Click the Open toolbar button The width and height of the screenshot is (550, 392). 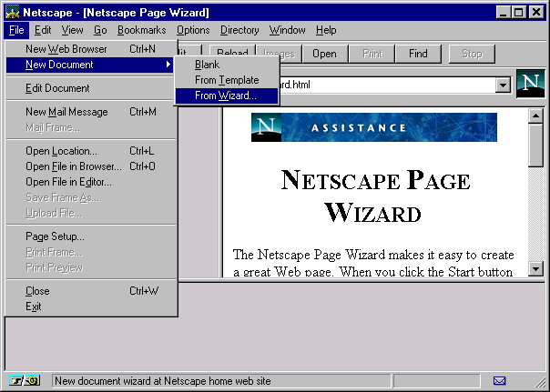(324, 54)
